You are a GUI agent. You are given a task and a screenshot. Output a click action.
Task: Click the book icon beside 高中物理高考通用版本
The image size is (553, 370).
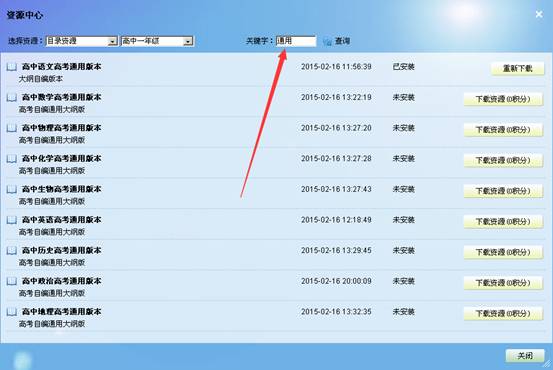[x=11, y=128]
